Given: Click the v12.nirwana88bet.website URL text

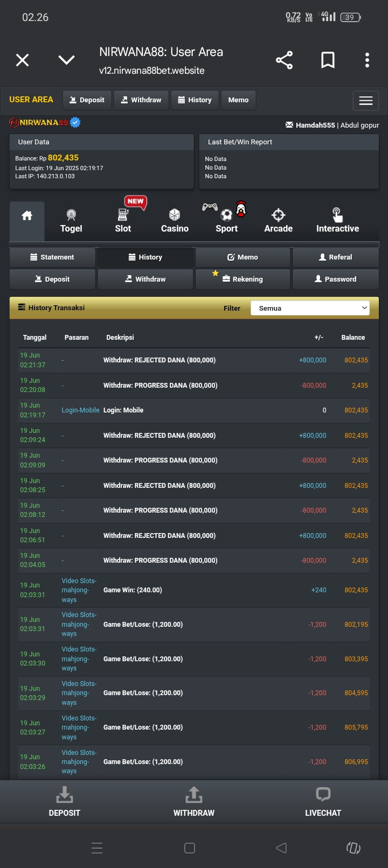Looking at the screenshot, I should click(152, 71).
